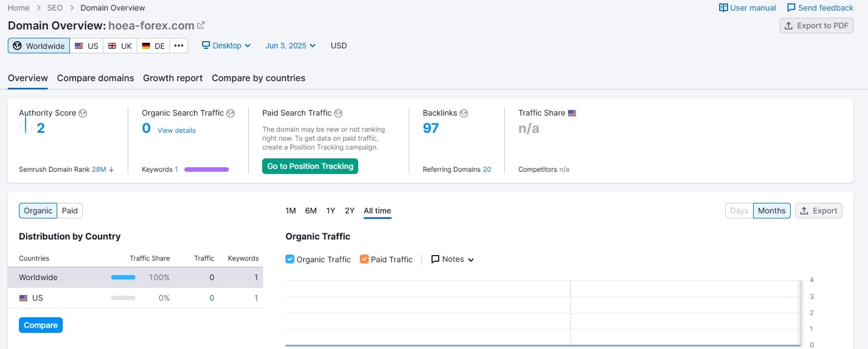Open the Overview tab

[28, 78]
